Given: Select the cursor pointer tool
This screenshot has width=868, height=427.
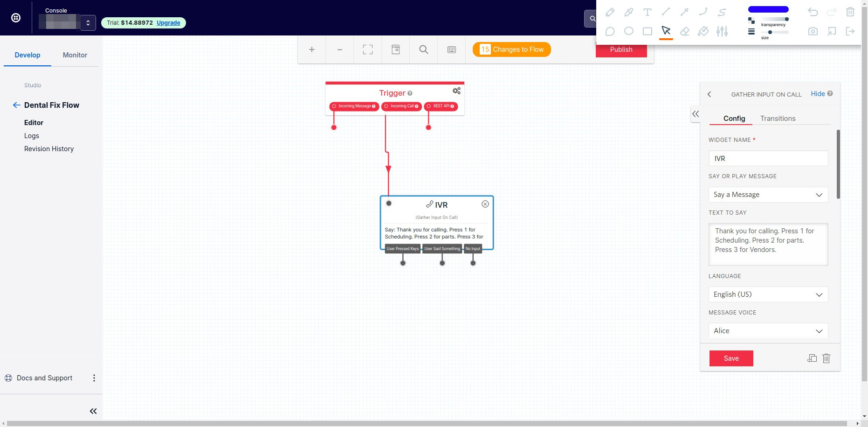Looking at the screenshot, I should tap(666, 31).
